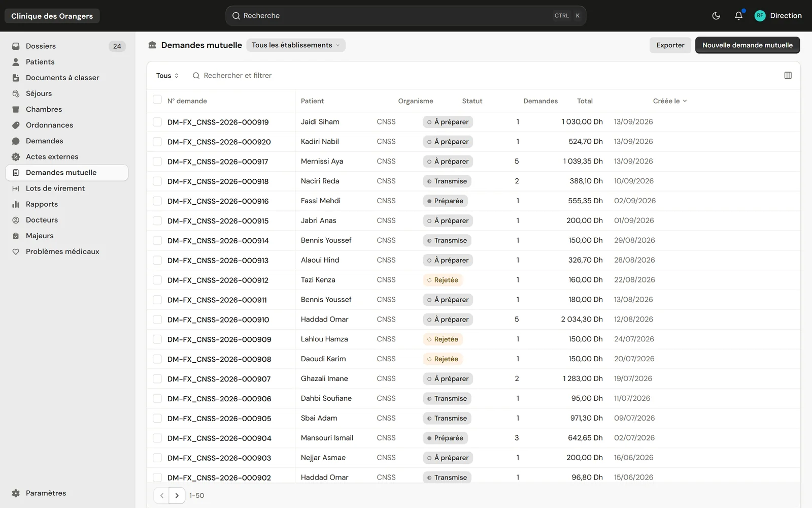Click Rejetée status for Tazi Kenza
Viewport: 812px width, 508px height.
(x=443, y=280)
